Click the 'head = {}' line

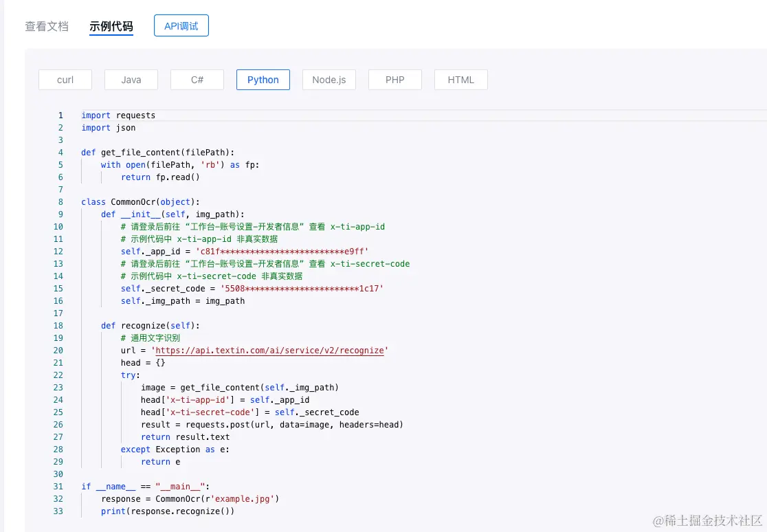point(144,363)
